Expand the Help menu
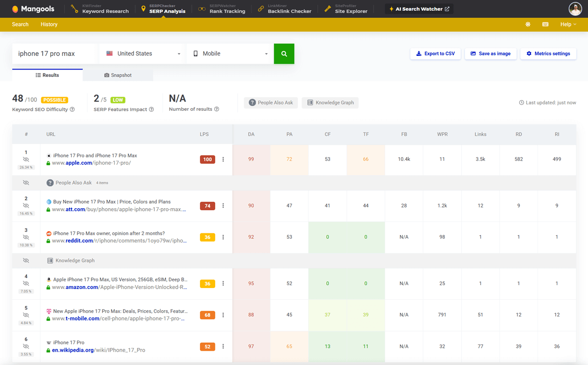 click(x=568, y=24)
